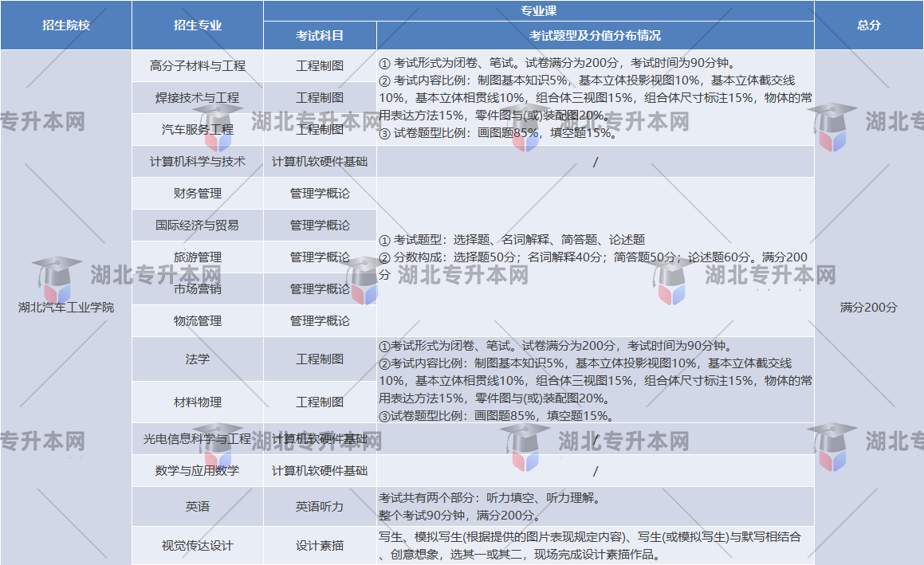Click the 招生专业 column header
This screenshot has width=924, height=565.
tap(198, 26)
